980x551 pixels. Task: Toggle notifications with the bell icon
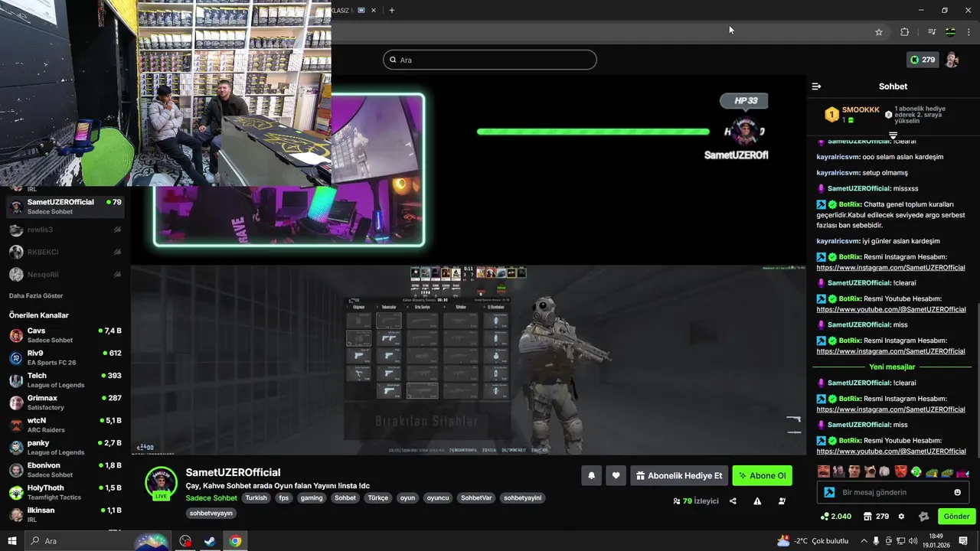591,476
